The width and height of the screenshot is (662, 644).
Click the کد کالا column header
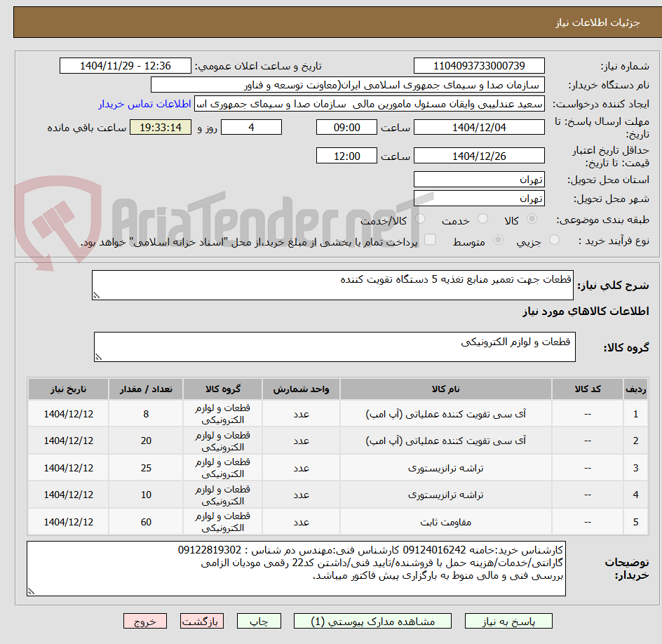click(588, 389)
